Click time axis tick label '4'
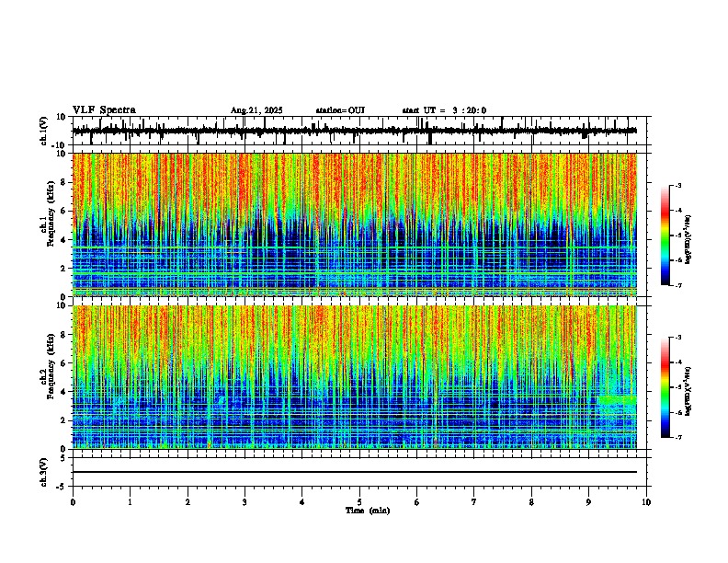This screenshot has width=728, height=563. tap(302, 502)
